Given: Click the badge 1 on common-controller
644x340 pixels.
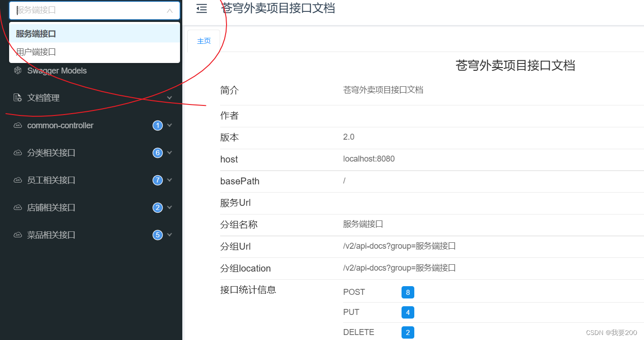Looking at the screenshot, I should pyautogui.click(x=158, y=126).
